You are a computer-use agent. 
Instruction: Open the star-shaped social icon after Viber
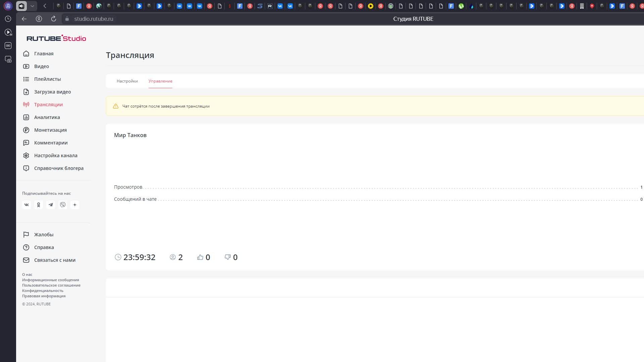click(75, 205)
